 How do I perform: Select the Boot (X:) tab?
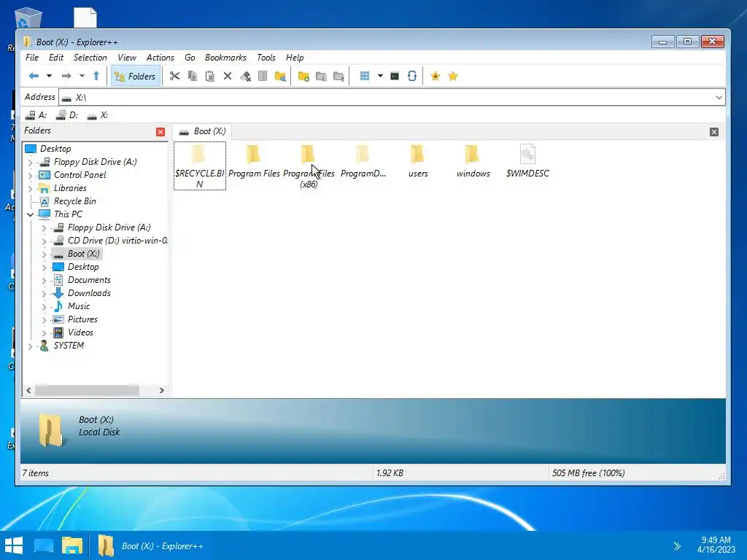pyautogui.click(x=202, y=131)
